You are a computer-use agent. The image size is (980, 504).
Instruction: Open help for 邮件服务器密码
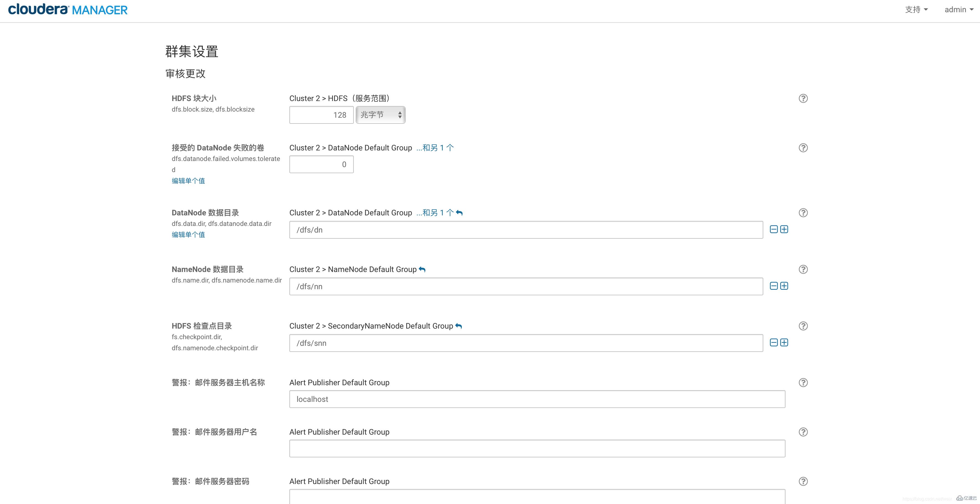coord(803,482)
